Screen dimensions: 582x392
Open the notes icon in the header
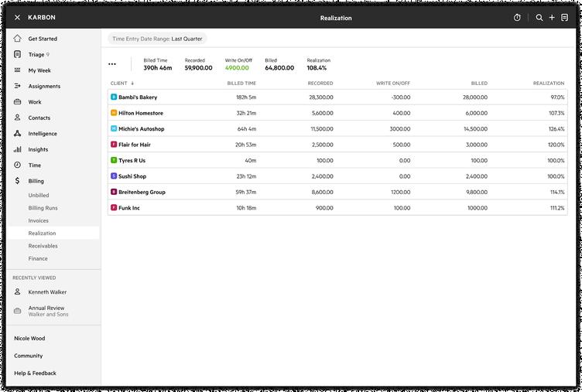coord(564,18)
